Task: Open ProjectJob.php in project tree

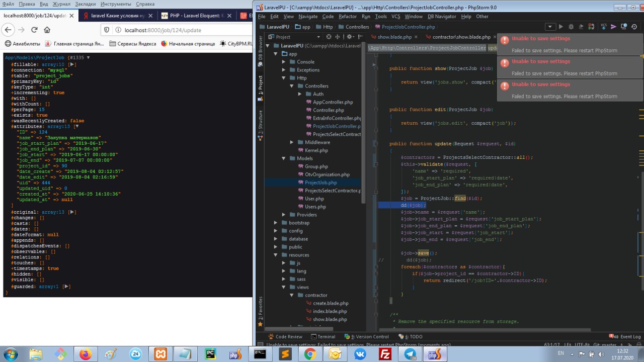Action: (320, 183)
